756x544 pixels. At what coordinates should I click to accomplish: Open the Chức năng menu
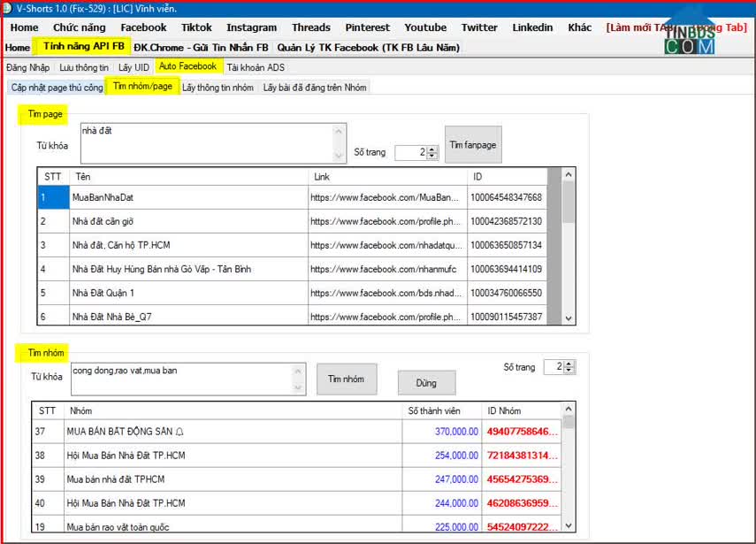tap(79, 27)
